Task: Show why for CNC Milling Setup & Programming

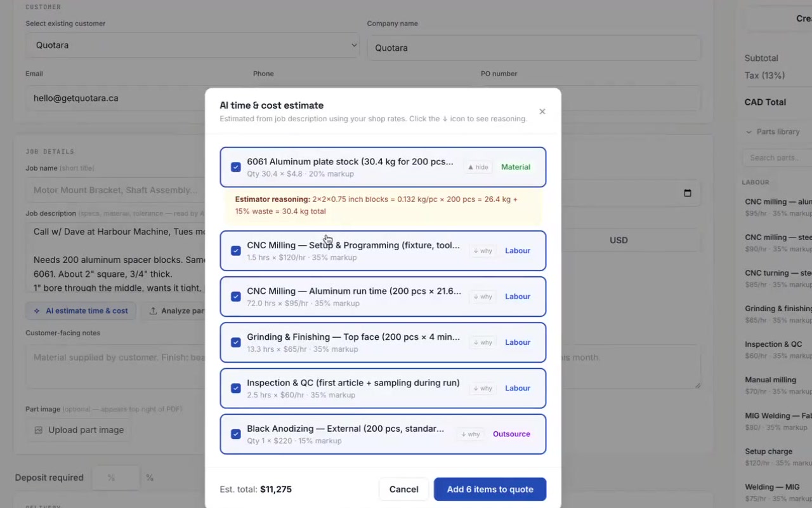Action: (483, 251)
